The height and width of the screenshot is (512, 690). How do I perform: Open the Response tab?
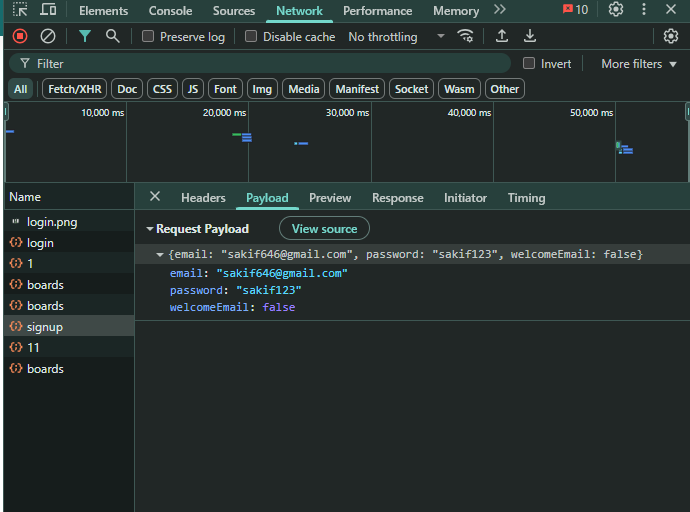tap(398, 198)
